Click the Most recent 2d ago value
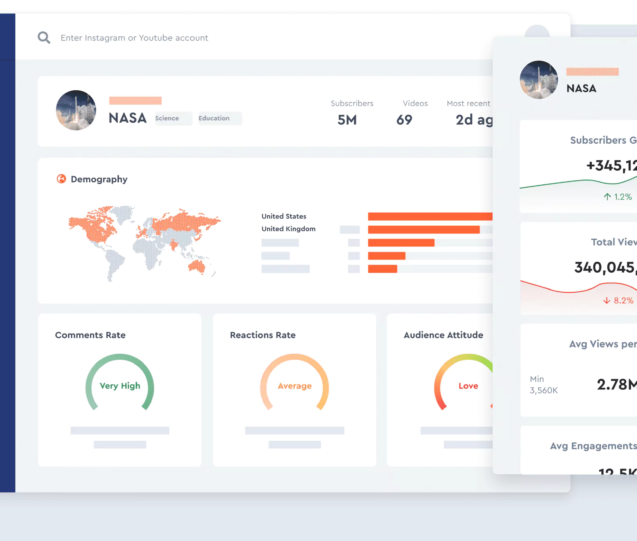This screenshot has height=541, width=637. pyautogui.click(x=474, y=120)
